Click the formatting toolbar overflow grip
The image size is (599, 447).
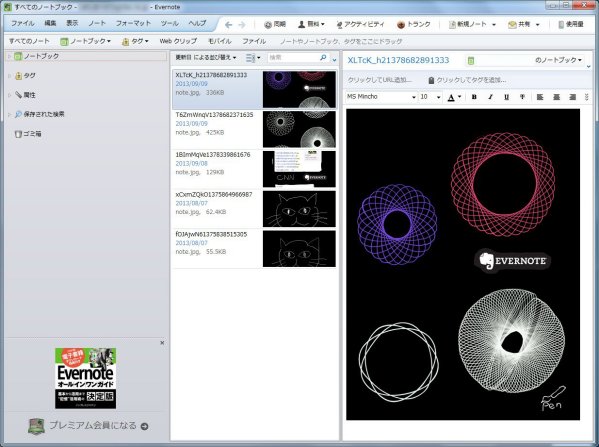[x=587, y=97]
